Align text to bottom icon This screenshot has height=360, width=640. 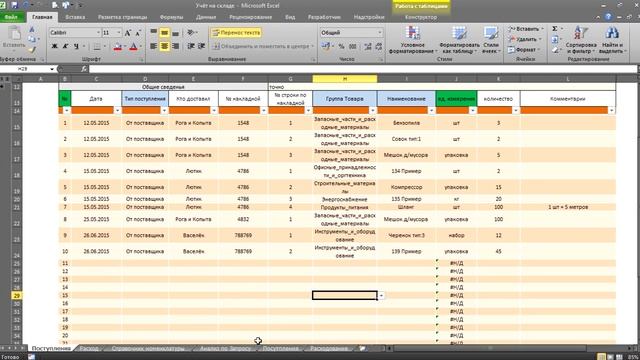pos(176,33)
